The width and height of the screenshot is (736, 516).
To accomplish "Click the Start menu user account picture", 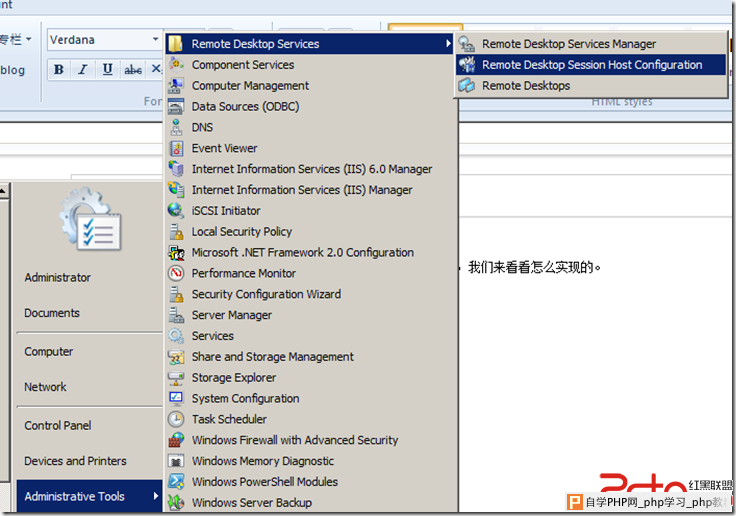I will [91, 219].
